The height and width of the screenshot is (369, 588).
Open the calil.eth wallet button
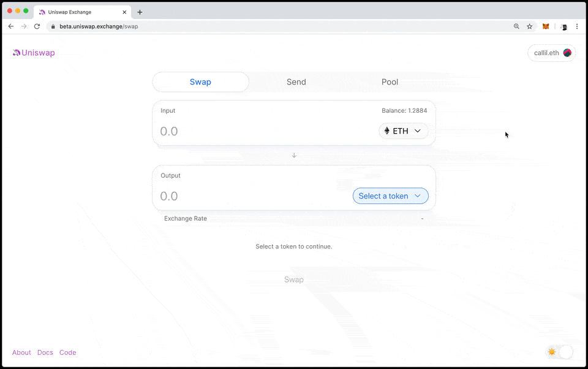[552, 53]
